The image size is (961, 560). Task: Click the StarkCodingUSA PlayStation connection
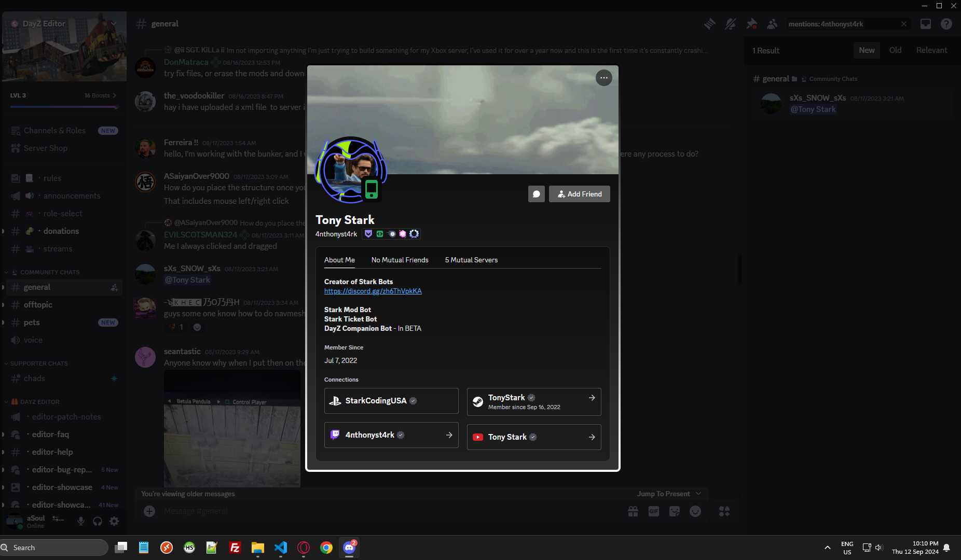[x=391, y=401]
